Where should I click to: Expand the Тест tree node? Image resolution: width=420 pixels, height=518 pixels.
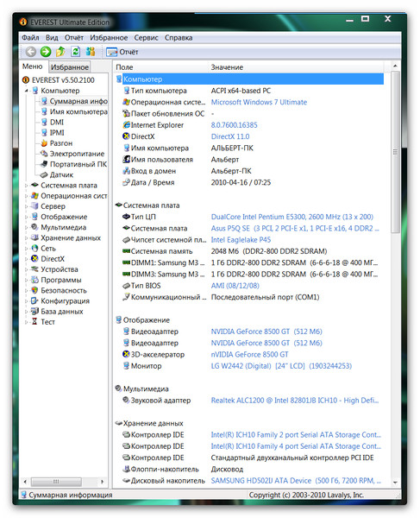27,322
